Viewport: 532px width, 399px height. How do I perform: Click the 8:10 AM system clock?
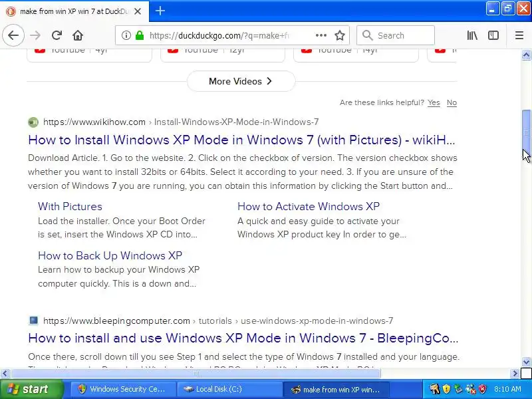[507, 389]
